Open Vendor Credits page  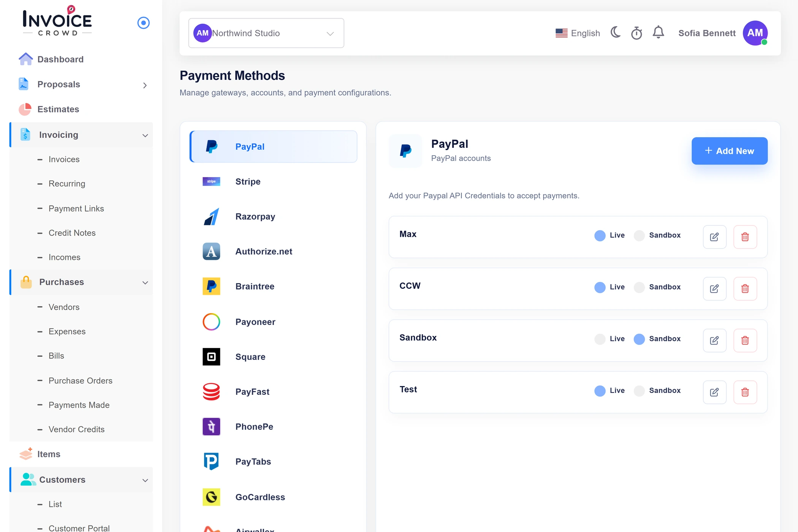pos(76,429)
